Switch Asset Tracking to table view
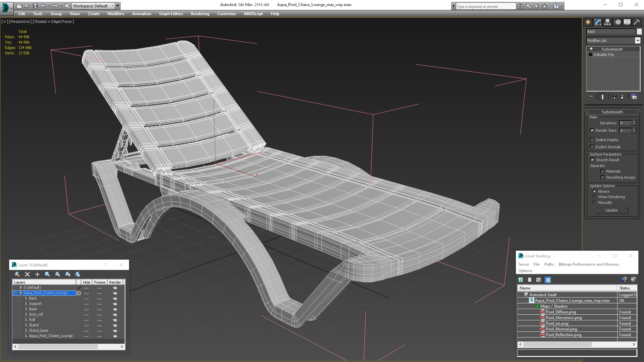The image size is (644, 362). tap(548, 280)
